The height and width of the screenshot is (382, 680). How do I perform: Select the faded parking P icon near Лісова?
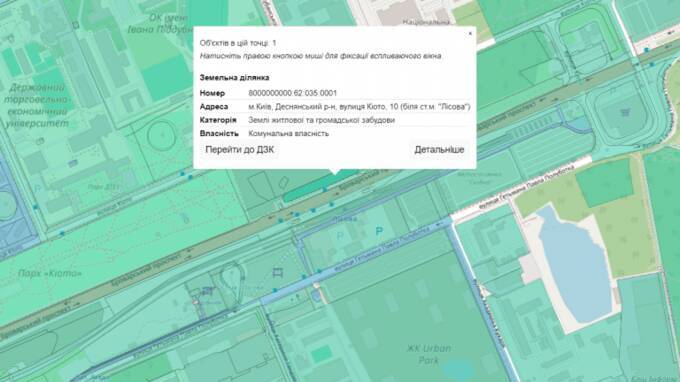coord(340,235)
